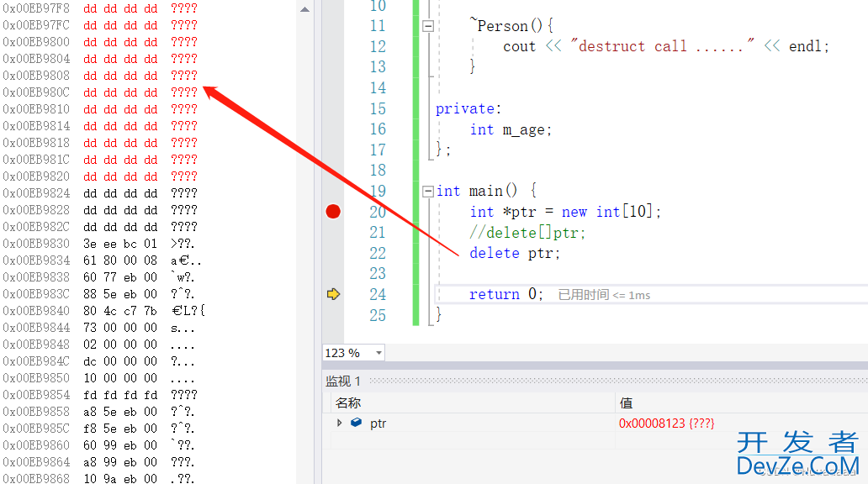Screen dimensions: 868x484
Task: Click line number 22 in gutter
Action: pyautogui.click(x=378, y=253)
